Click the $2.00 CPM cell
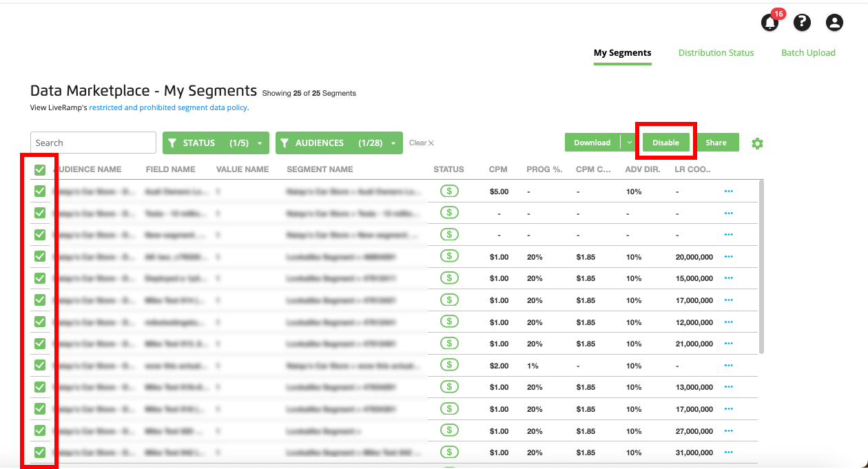 coord(499,366)
